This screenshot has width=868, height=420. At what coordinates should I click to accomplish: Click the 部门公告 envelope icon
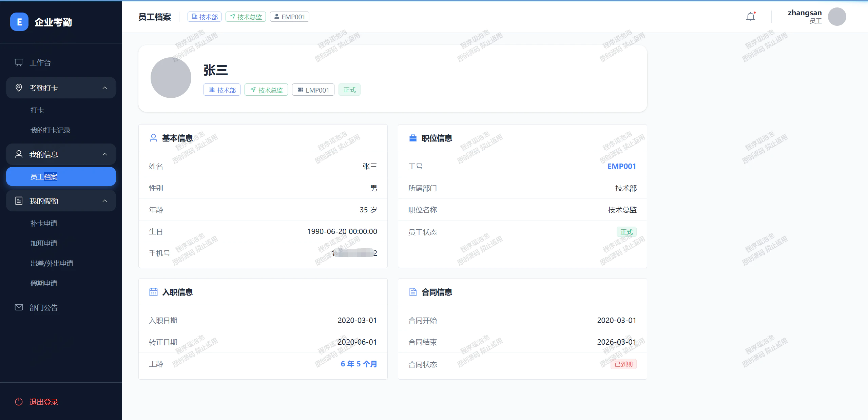(x=19, y=307)
